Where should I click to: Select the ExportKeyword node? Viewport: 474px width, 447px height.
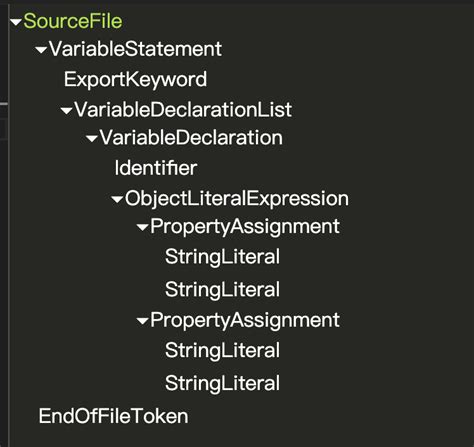[x=135, y=79]
